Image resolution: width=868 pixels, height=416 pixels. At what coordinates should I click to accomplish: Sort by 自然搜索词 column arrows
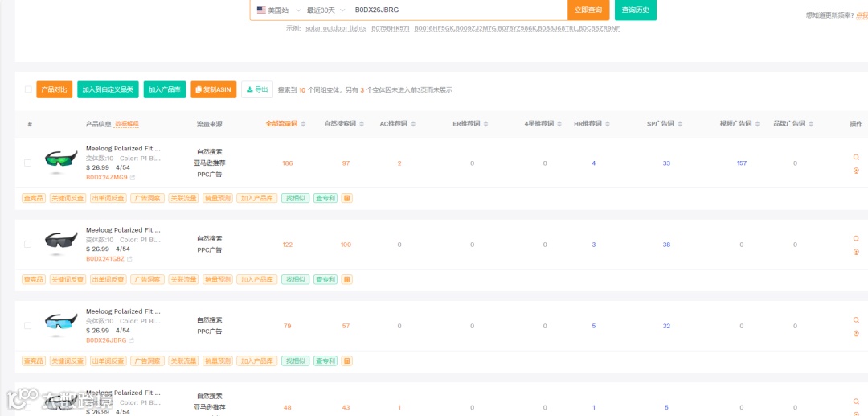coord(362,124)
